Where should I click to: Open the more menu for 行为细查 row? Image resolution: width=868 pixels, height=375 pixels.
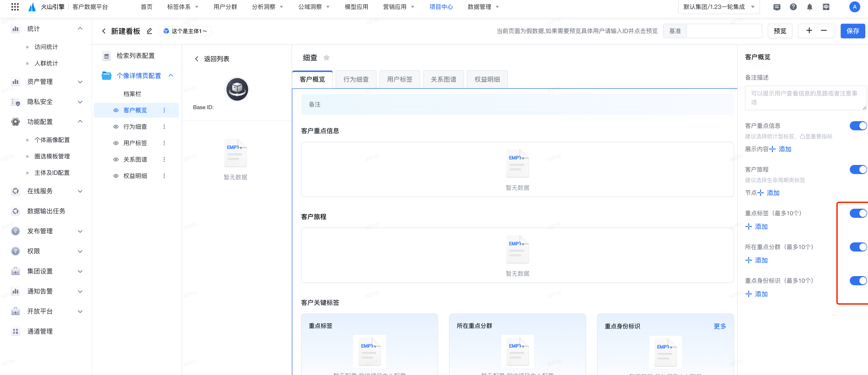point(164,126)
